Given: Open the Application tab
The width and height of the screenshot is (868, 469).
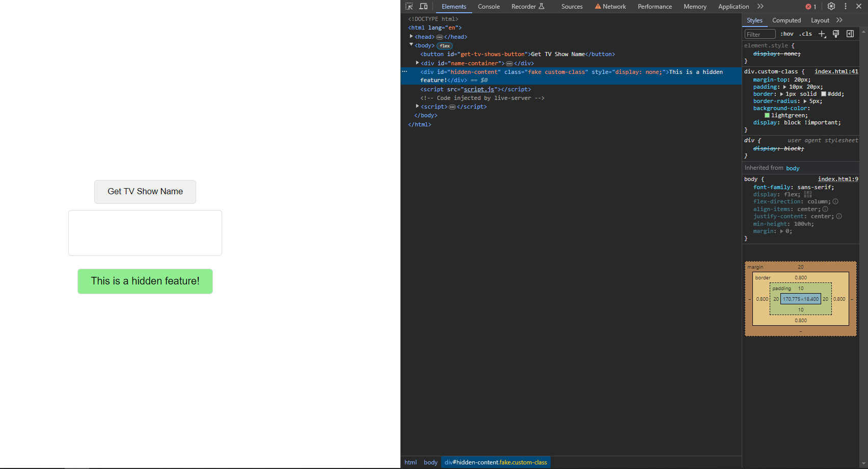Looking at the screenshot, I should click(734, 7).
